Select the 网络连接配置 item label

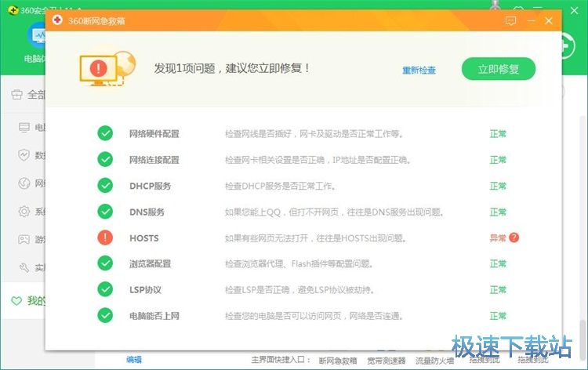(x=154, y=160)
